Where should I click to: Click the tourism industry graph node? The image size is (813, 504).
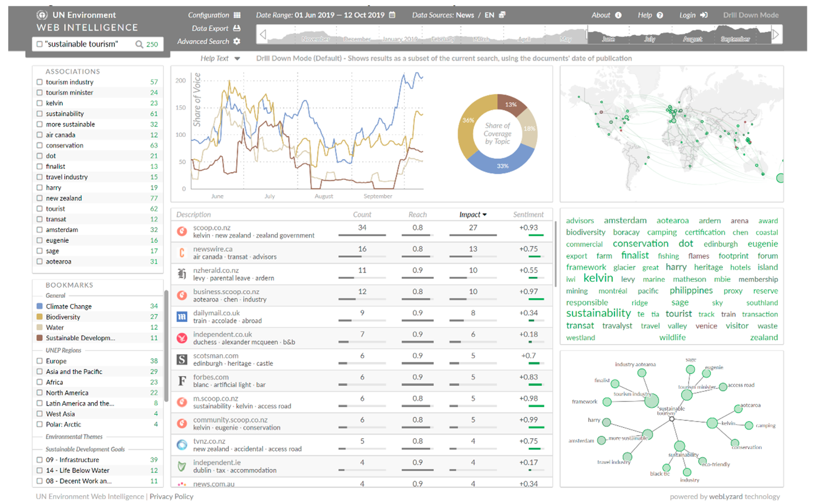point(651,401)
